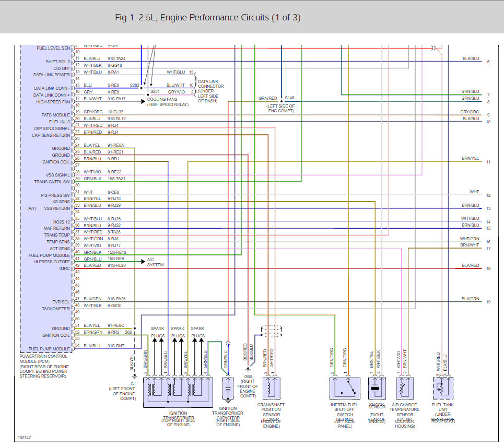Click the 'G1 (LEFT FRONT OF ENGINE COMPT)' caption
This screenshot has height=447, width=504.
pyautogui.click(x=123, y=391)
